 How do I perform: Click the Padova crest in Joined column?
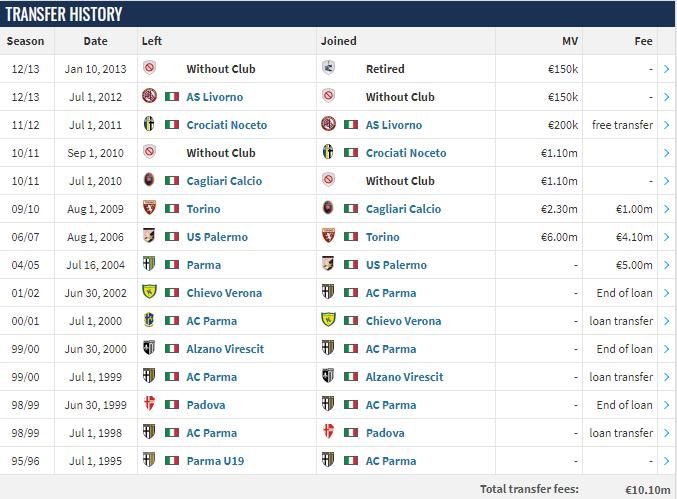click(x=328, y=433)
